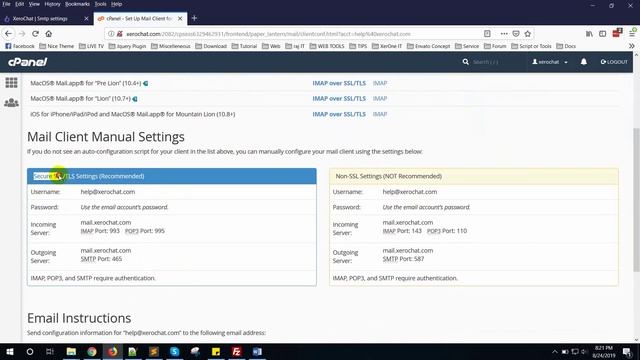
Task: Open File Explorer from the taskbar
Action: click(71, 351)
